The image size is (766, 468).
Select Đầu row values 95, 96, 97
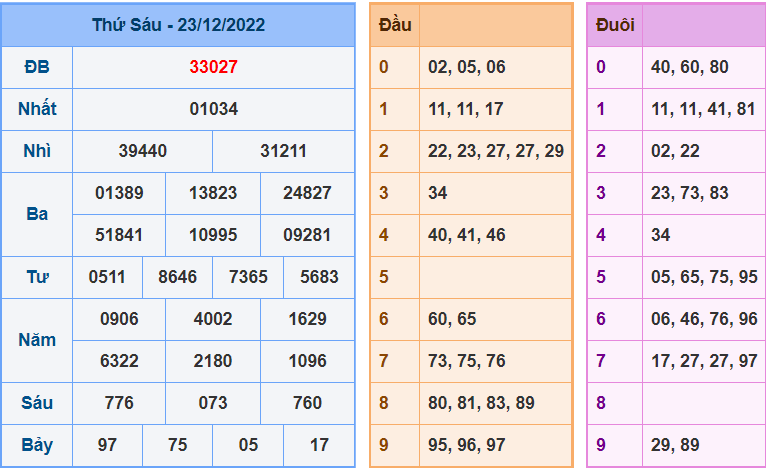tap(467, 445)
